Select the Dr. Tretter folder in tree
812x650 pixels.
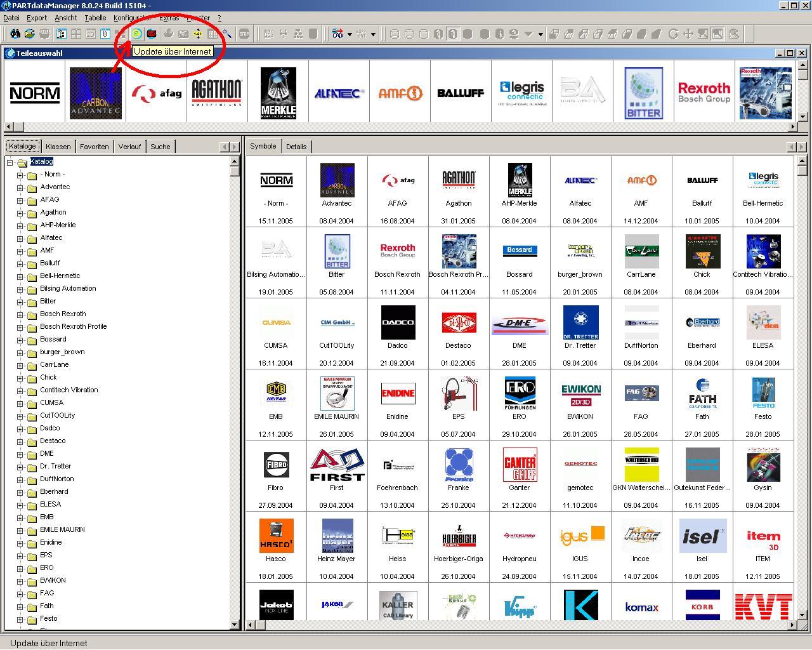tap(56, 467)
